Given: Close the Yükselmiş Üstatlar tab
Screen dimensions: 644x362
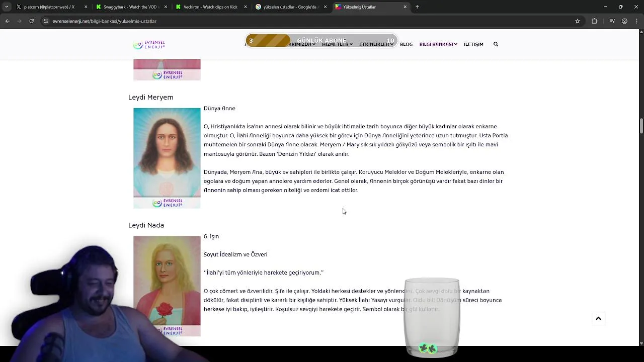Looking at the screenshot, I should 405,7.
